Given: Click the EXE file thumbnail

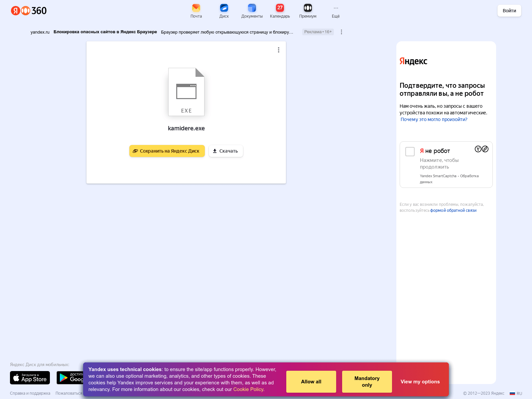Looking at the screenshot, I should coord(186,92).
